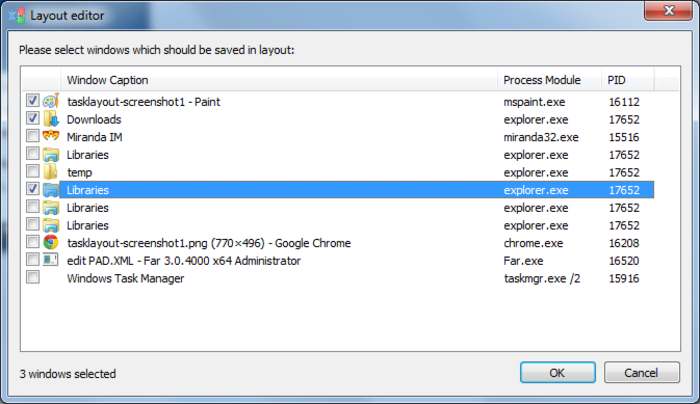Screen dimensions: 700x404
Task: Click the Paint palette icon in list
Action: click(51, 101)
